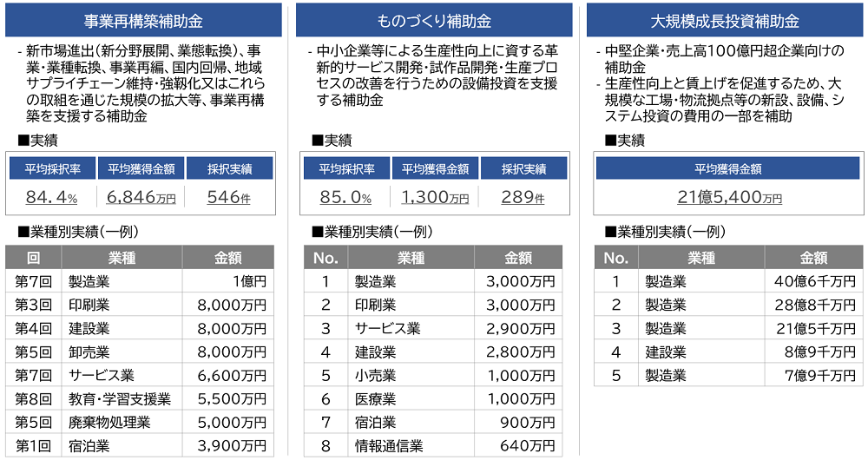Click 採択実績 label above 289件
The height and width of the screenshot is (460, 868).
coord(523,169)
